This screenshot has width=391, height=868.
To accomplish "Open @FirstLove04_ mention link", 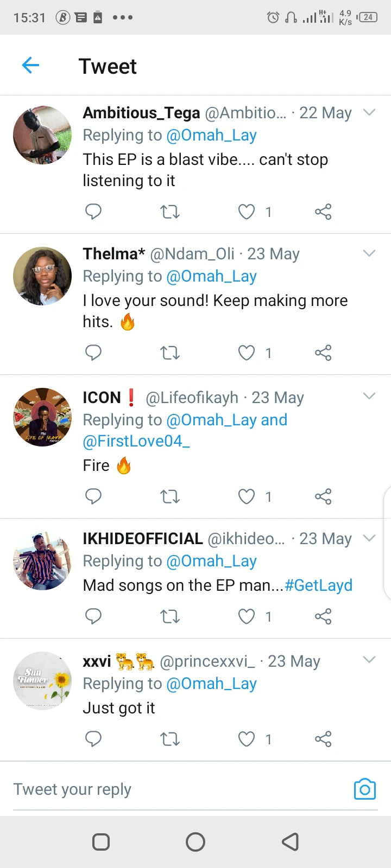I will click(x=136, y=441).
